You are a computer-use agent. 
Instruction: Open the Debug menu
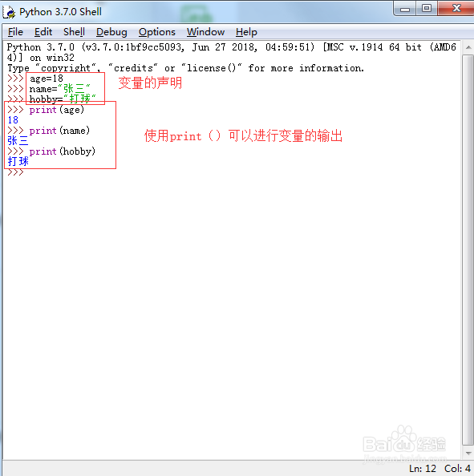111,32
